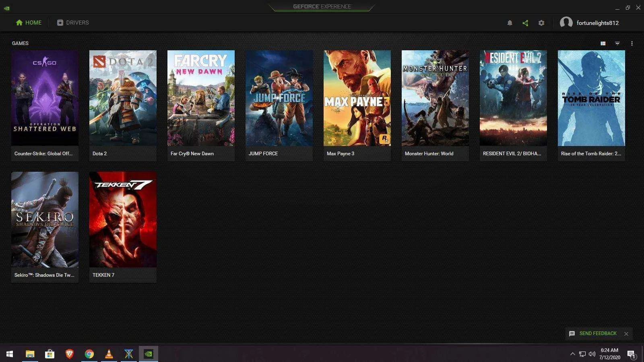Toggle the games grid view icon
Screen dimensions: 644x362
coord(603,43)
